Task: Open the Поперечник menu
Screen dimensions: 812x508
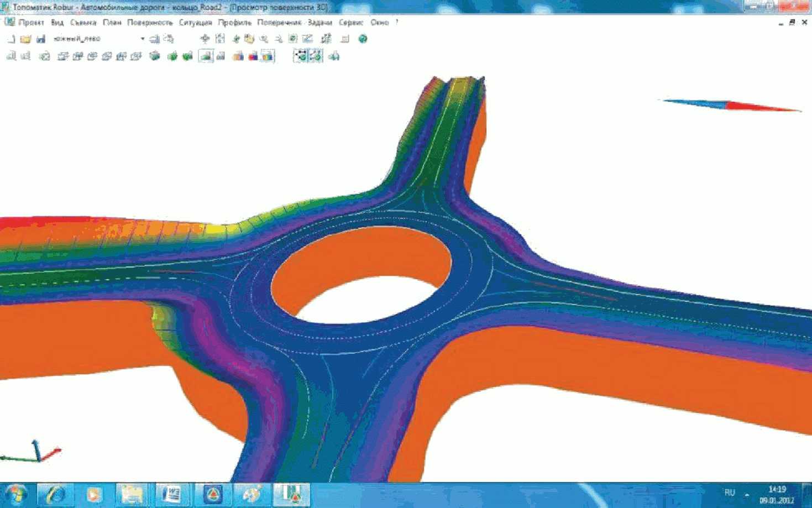Action: [279, 23]
